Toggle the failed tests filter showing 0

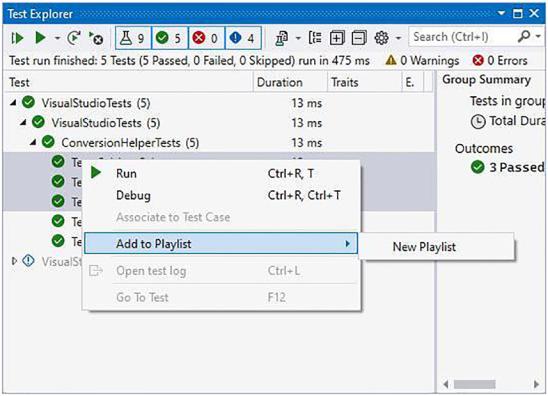(206, 38)
